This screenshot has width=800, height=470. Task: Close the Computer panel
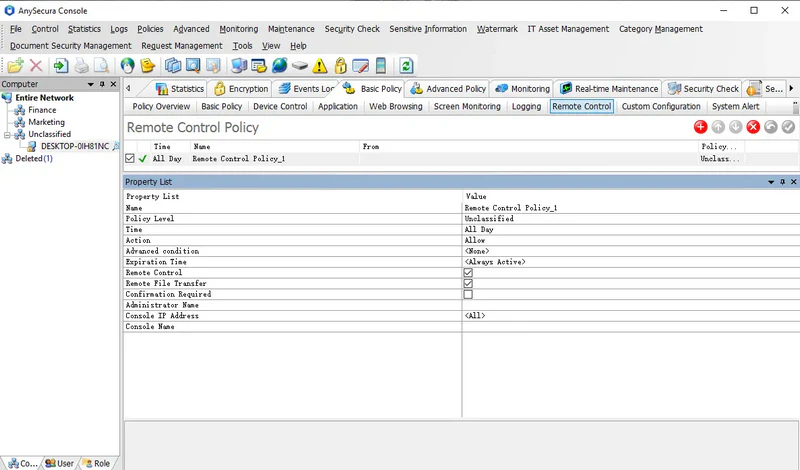(113, 84)
